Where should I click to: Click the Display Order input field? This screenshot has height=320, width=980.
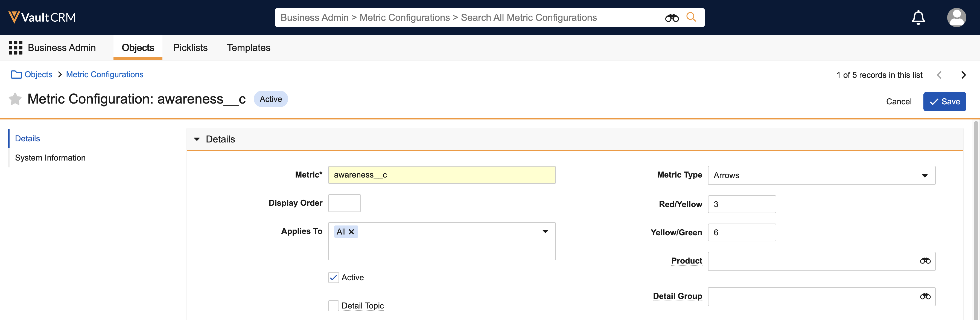click(x=344, y=203)
